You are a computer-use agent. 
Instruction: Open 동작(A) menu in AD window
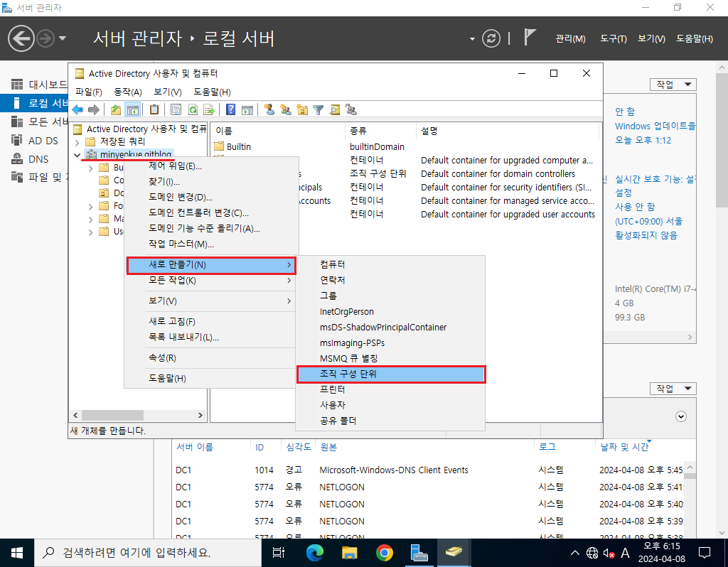128,92
